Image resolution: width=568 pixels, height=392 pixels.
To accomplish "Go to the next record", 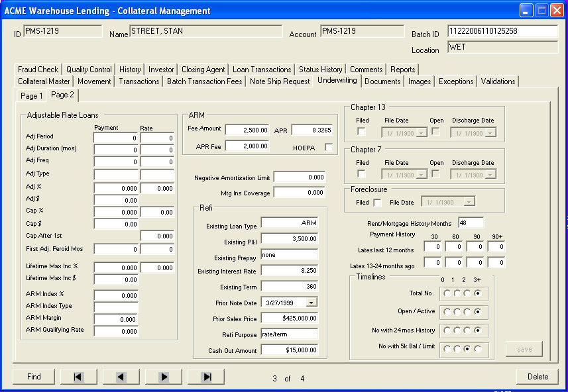I will coord(163,377).
